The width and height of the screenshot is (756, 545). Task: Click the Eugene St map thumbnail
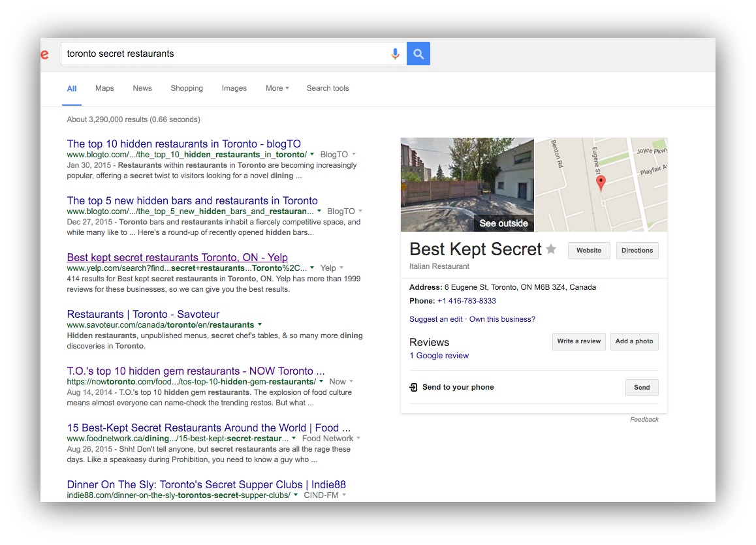[601, 185]
